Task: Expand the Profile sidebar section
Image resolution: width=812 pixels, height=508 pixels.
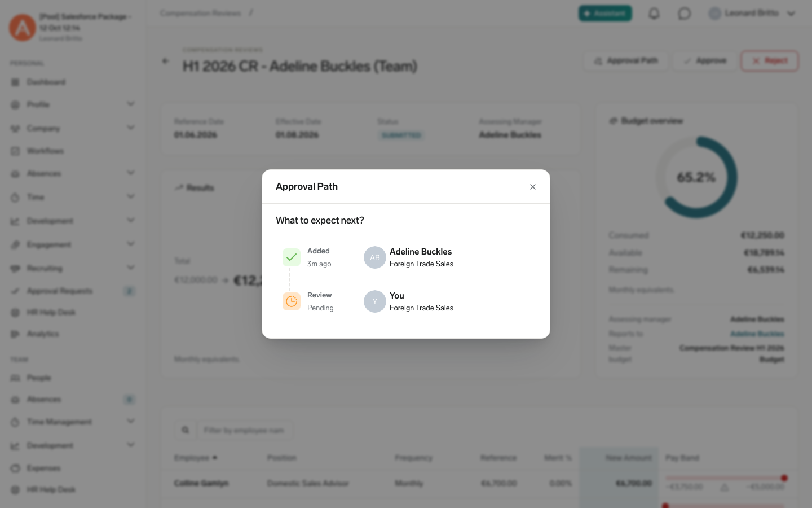Action: pyautogui.click(x=131, y=104)
